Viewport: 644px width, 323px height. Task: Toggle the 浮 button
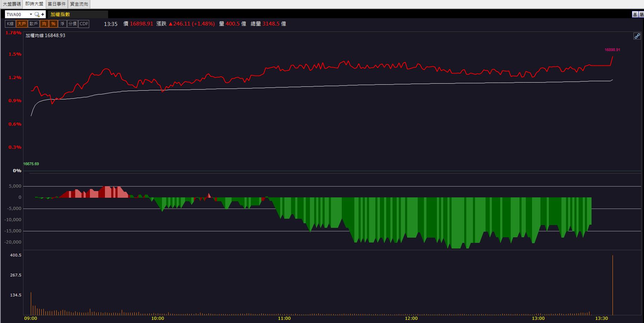62,24
